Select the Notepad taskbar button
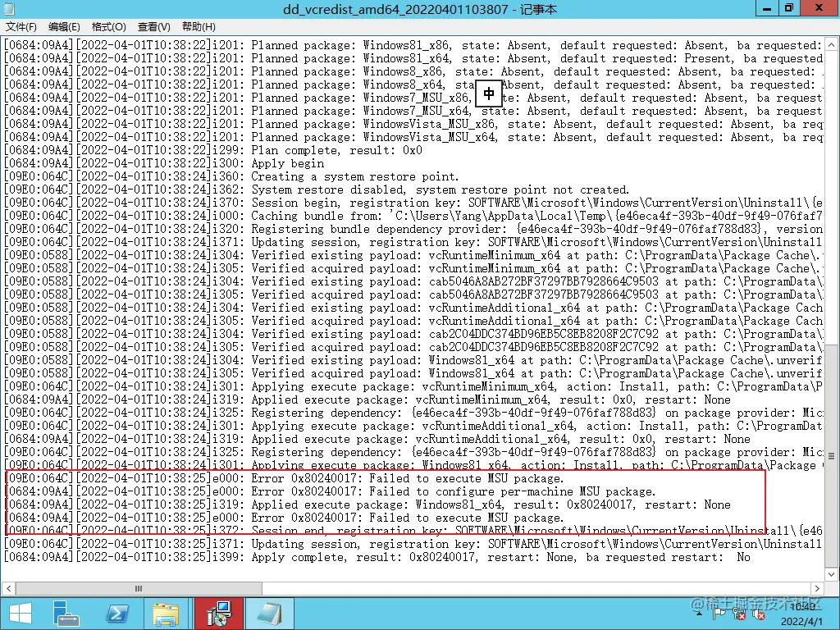This screenshot has height=630, width=840. tap(269, 614)
